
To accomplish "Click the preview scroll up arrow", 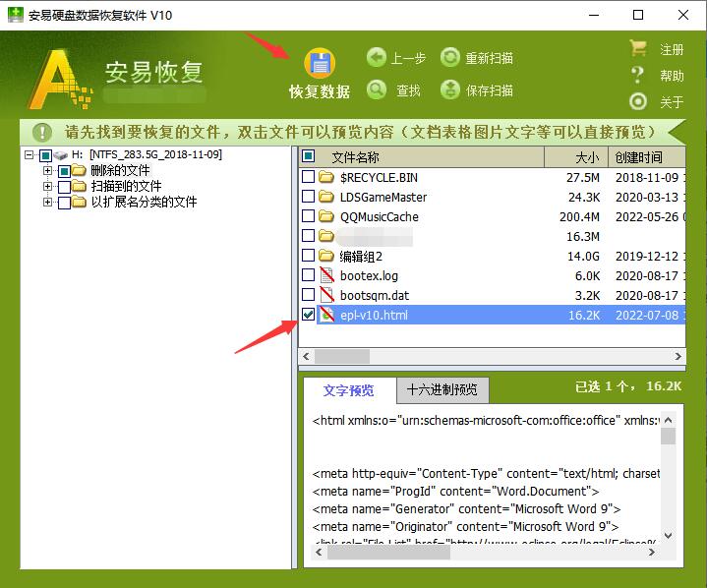I will coord(669,420).
